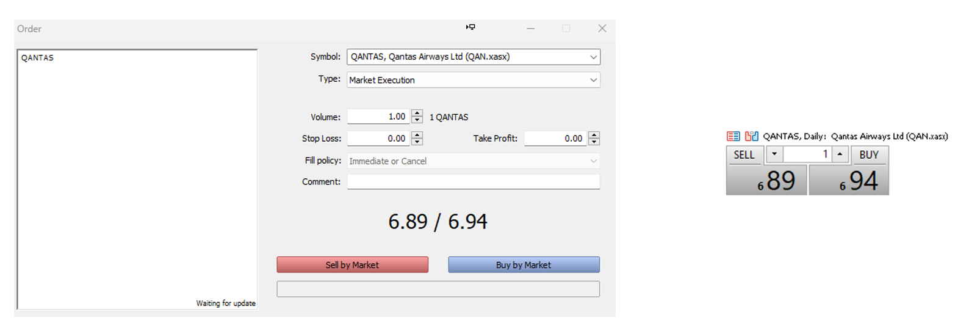Lower Stop Loss using the down arrow

click(417, 142)
